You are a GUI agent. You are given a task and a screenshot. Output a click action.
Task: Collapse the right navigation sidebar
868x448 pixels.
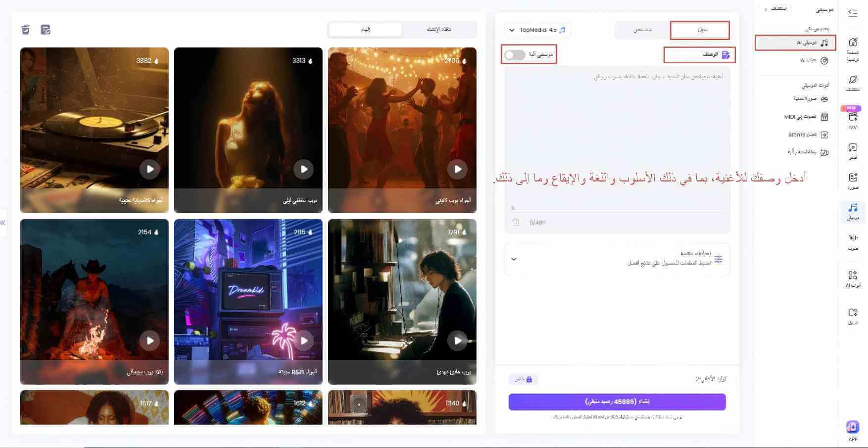pos(853,13)
